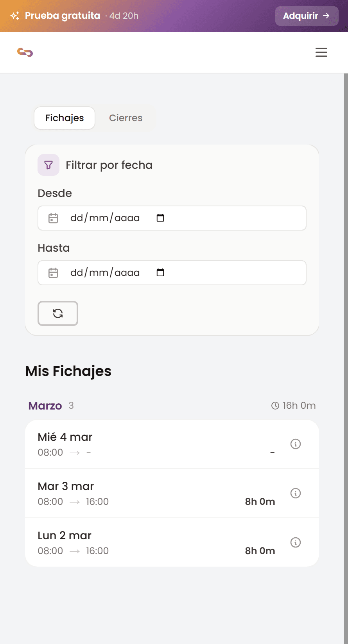Click the filter funnel icon
This screenshot has height=644, width=348.
[48, 165]
